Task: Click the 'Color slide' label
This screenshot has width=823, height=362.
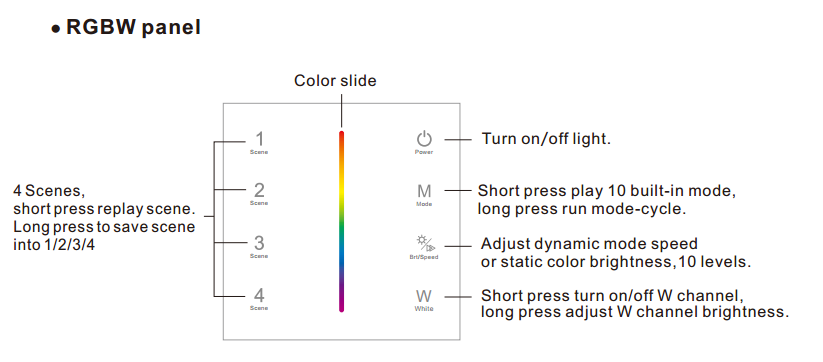Action: [335, 81]
